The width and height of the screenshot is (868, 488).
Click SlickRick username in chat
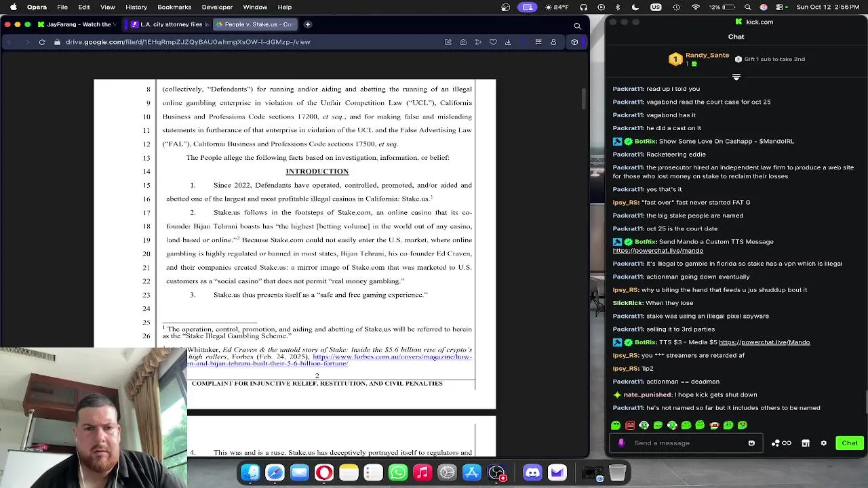pos(628,303)
